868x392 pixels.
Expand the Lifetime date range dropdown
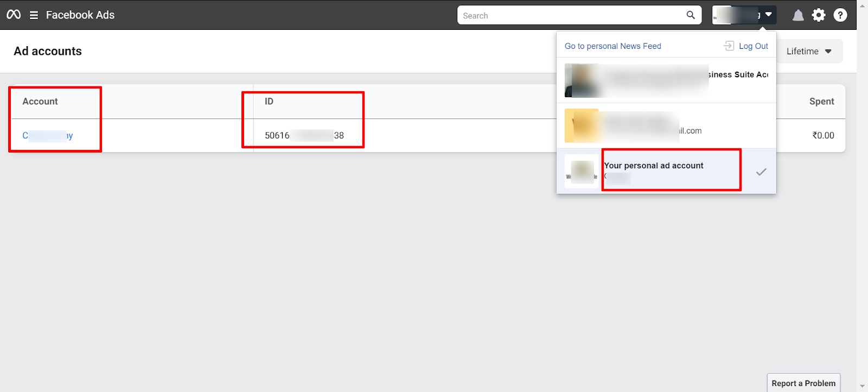pos(809,51)
